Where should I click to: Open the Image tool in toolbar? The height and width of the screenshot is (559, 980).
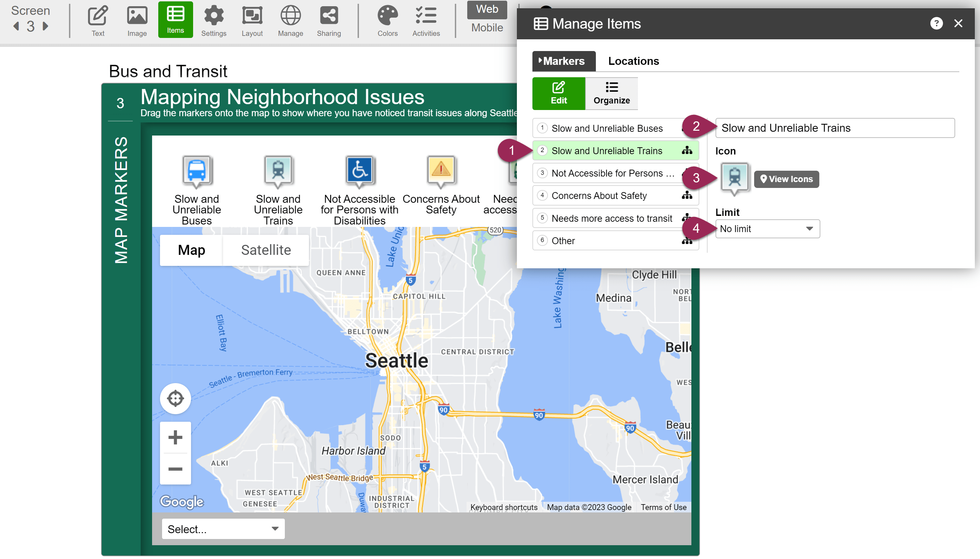pos(137,20)
